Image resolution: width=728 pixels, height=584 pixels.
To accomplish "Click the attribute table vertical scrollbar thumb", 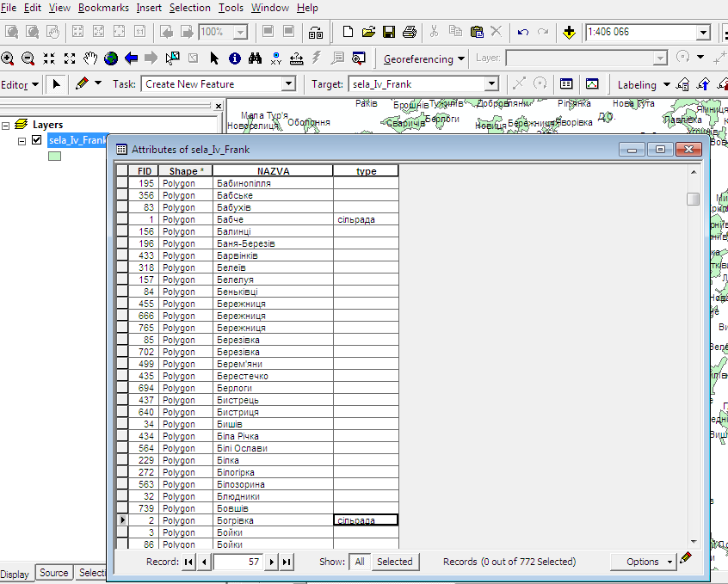I will (x=694, y=199).
